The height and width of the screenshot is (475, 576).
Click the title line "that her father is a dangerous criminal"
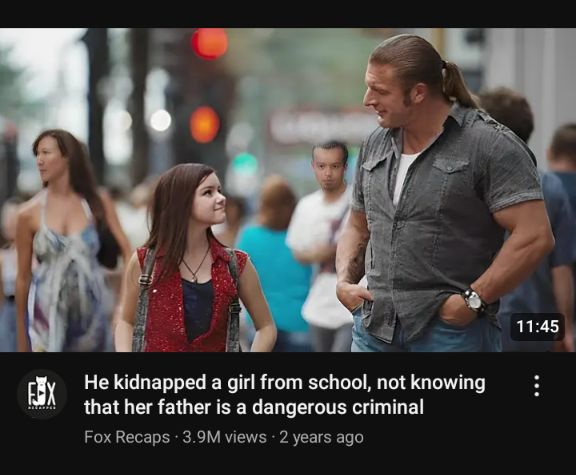tap(254, 407)
